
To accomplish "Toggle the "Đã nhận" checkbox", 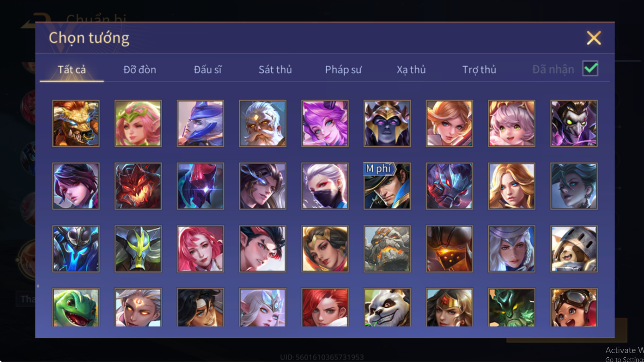I will coord(590,68).
